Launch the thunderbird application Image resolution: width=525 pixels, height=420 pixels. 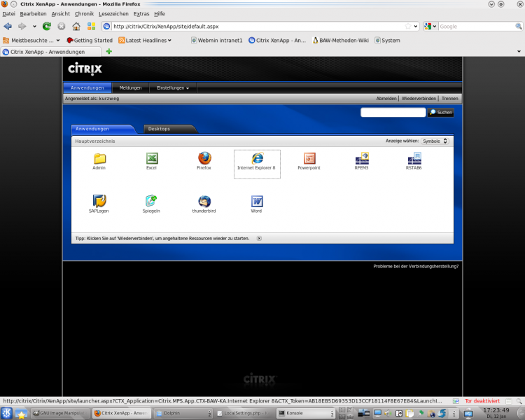click(204, 204)
